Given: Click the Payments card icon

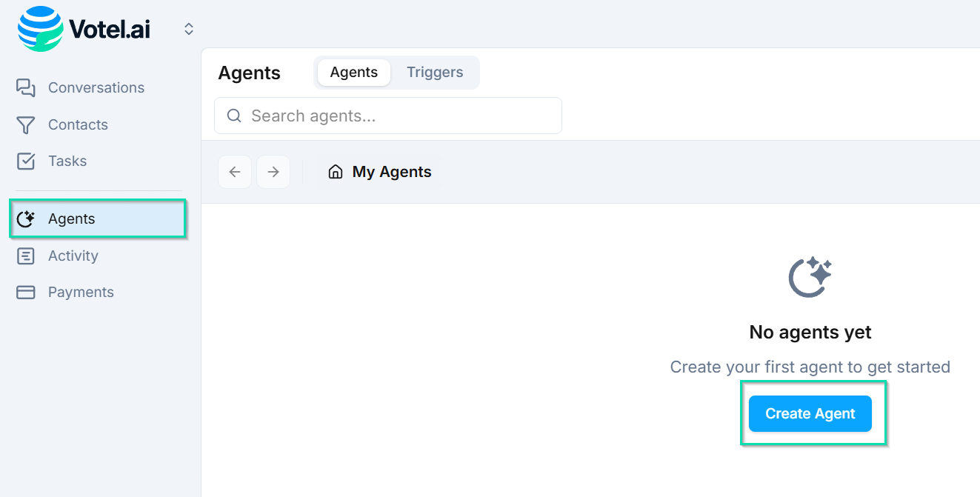Looking at the screenshot, I should [25, 292].
